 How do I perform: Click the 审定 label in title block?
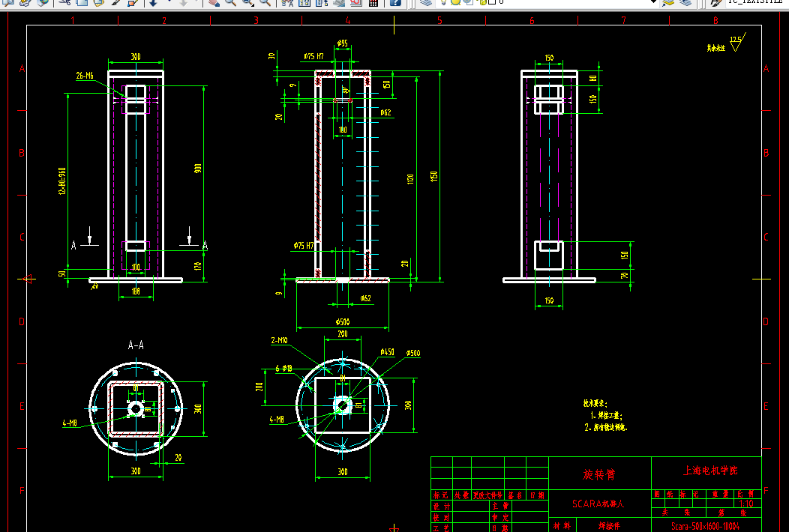pos(501,518)
